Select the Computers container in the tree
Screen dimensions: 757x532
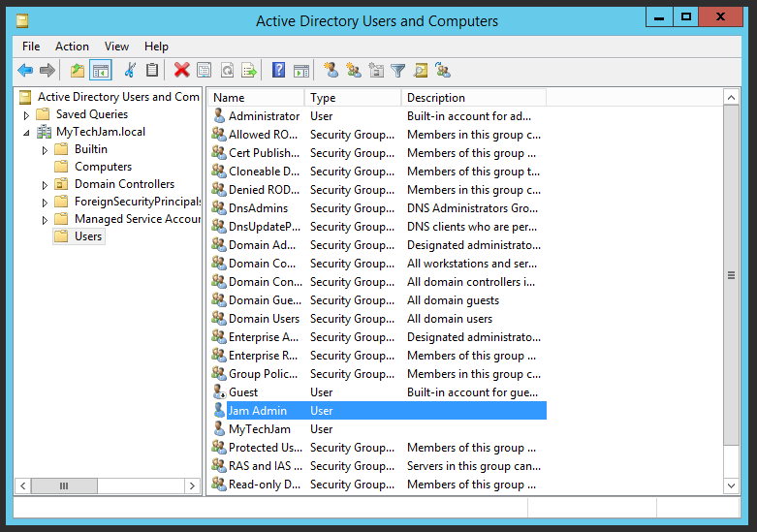[x=103, y=167]
